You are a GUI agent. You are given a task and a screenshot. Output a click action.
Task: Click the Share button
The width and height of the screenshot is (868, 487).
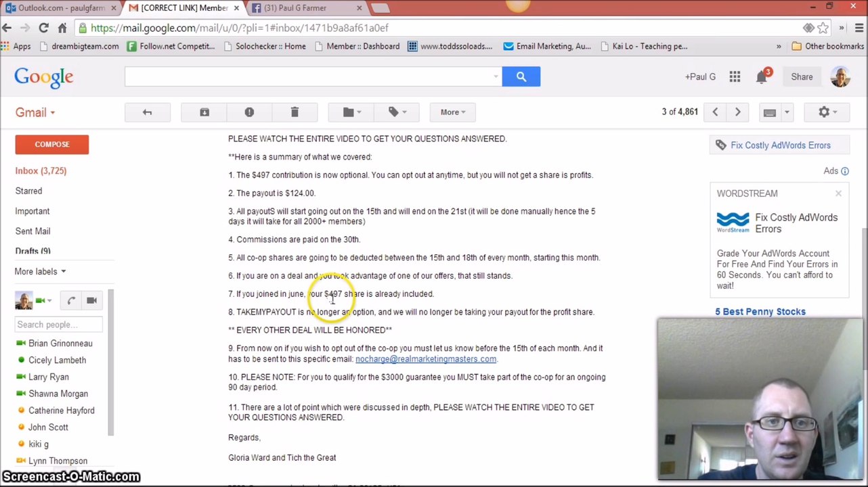(802, 77)
